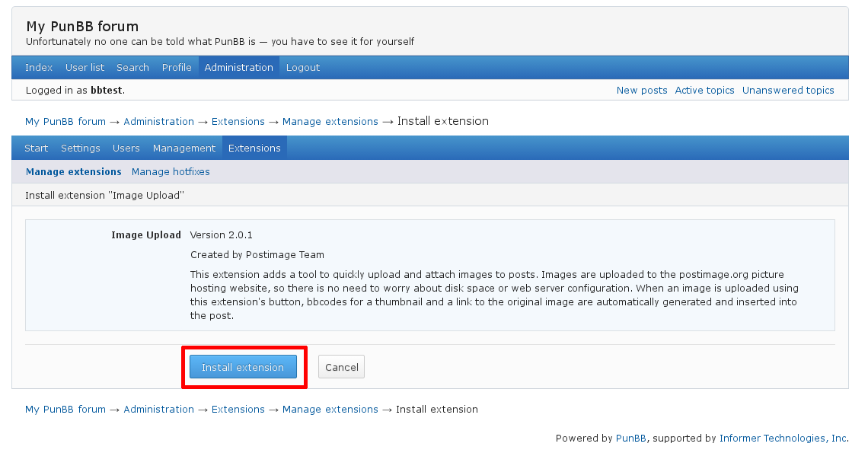The image size is (868, 453).
Task: Select Administration in the main navigation
Action: 238,67
